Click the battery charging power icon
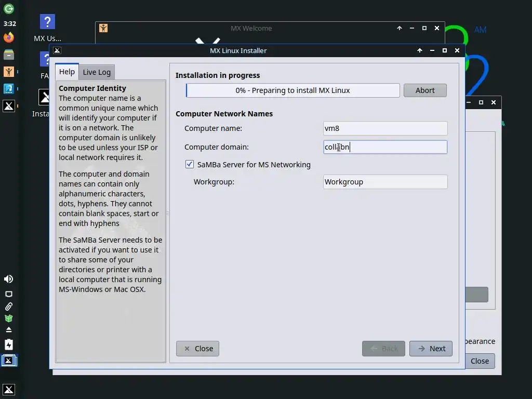This screenshot has height=399, width=532. pos(9,345)
